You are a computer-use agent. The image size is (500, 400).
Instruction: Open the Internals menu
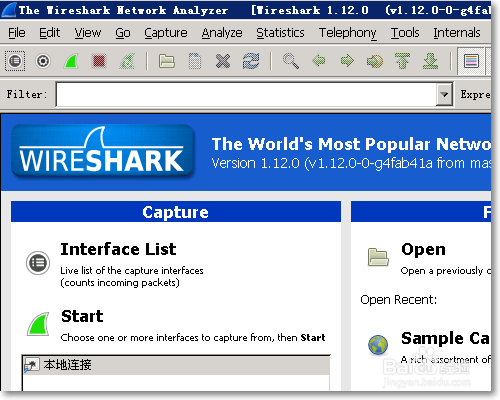point(457,33)
